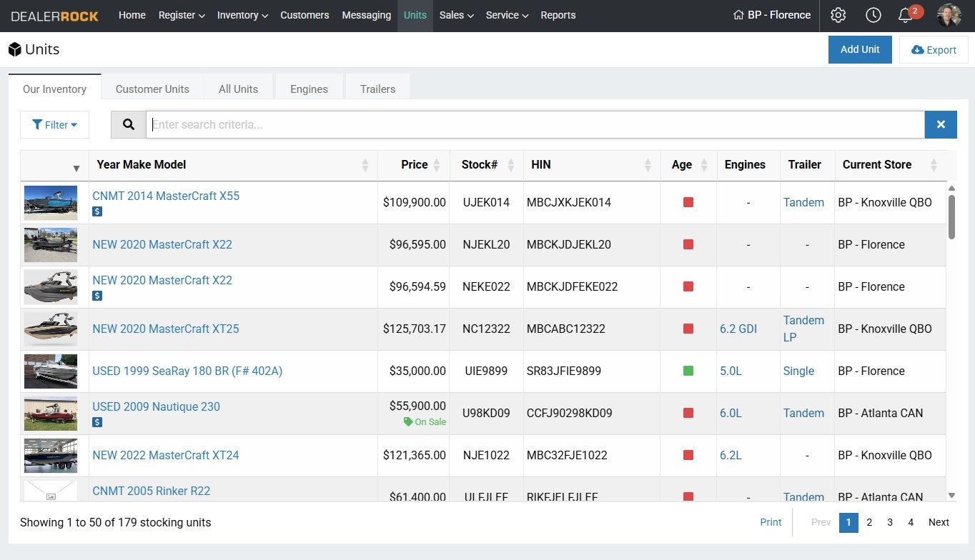The image size is (975, 560).
Task: Switch to Customer Units tab
Action: tap(152, 89)
